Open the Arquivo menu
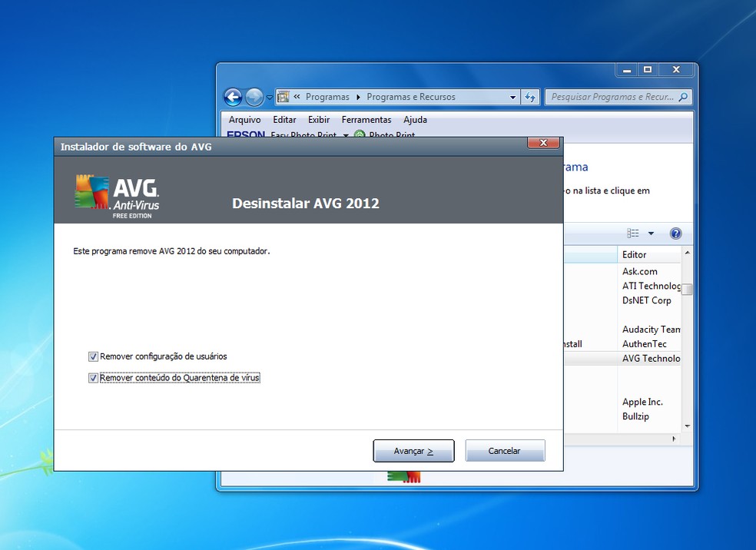 click(x=244, y=120)
